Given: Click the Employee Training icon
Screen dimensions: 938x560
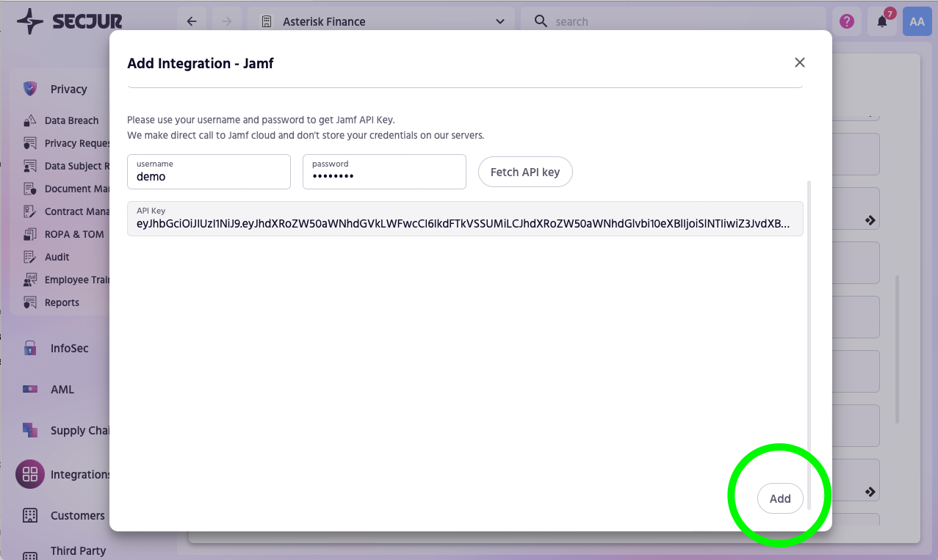Looking at the screenshot, I should click(x=30, y=280).
